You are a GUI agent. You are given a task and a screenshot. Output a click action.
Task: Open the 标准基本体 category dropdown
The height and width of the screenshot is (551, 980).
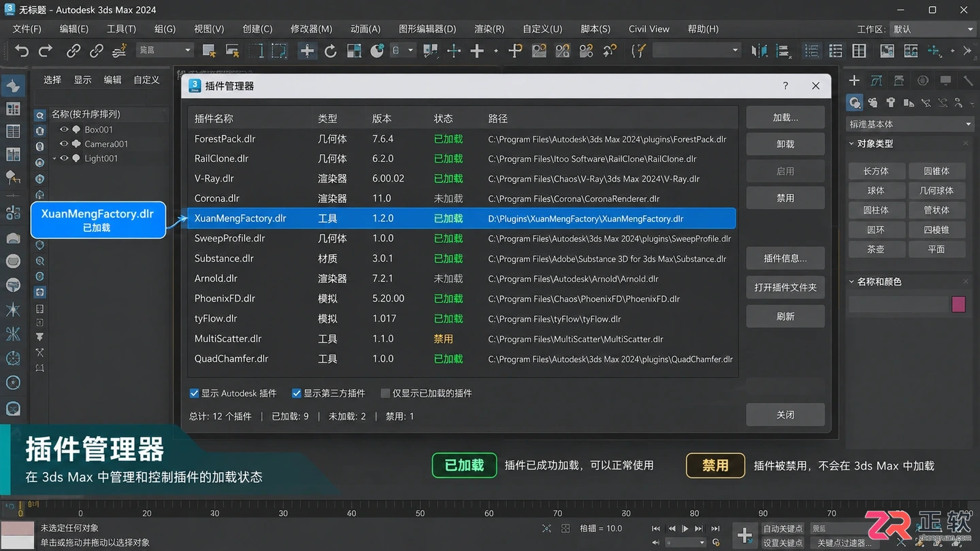[910, 124]
